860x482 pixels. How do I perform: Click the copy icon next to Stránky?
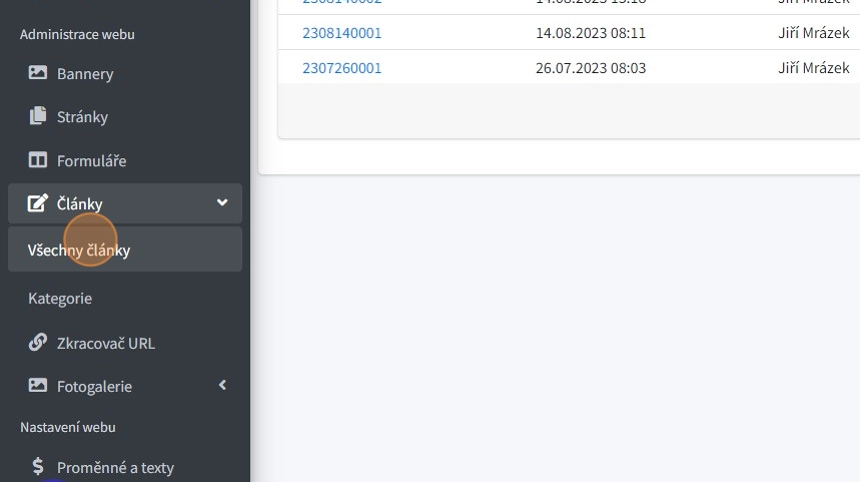point(38,116)
